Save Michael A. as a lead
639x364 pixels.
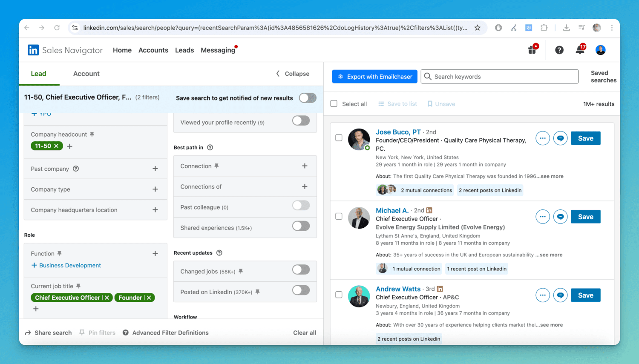pos(586,217)
